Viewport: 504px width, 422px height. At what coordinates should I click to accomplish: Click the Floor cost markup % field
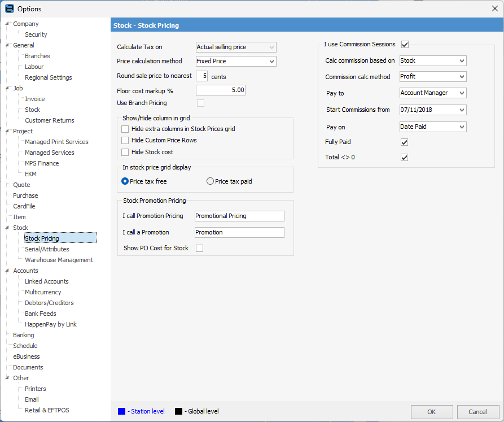point(220,90)
